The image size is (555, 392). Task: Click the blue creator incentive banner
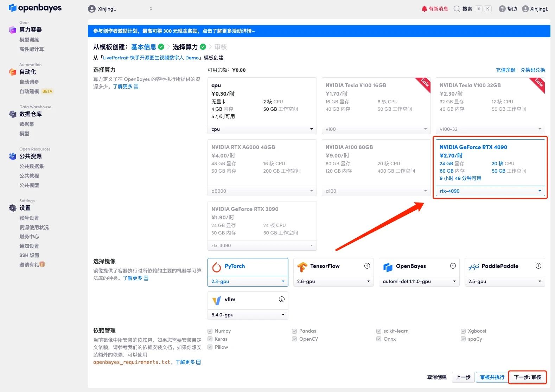319,31
